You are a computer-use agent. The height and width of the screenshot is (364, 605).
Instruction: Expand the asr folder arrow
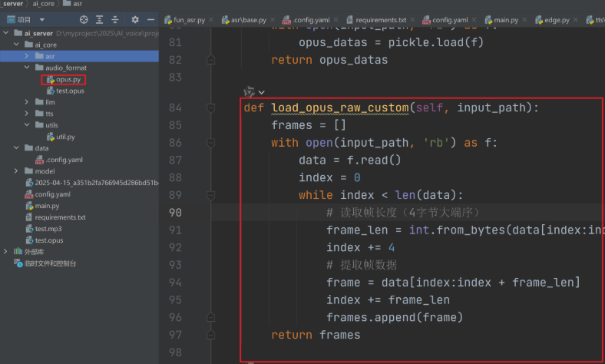pos(27,56)
